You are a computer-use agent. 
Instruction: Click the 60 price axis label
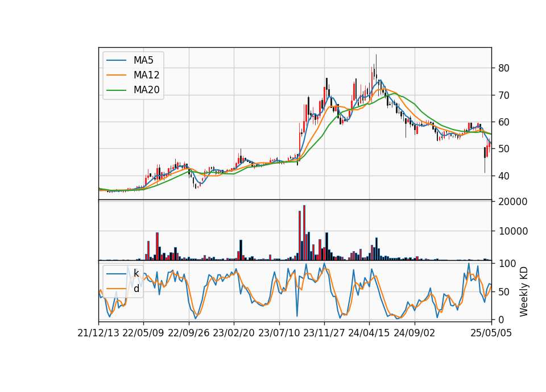point(504,122)
